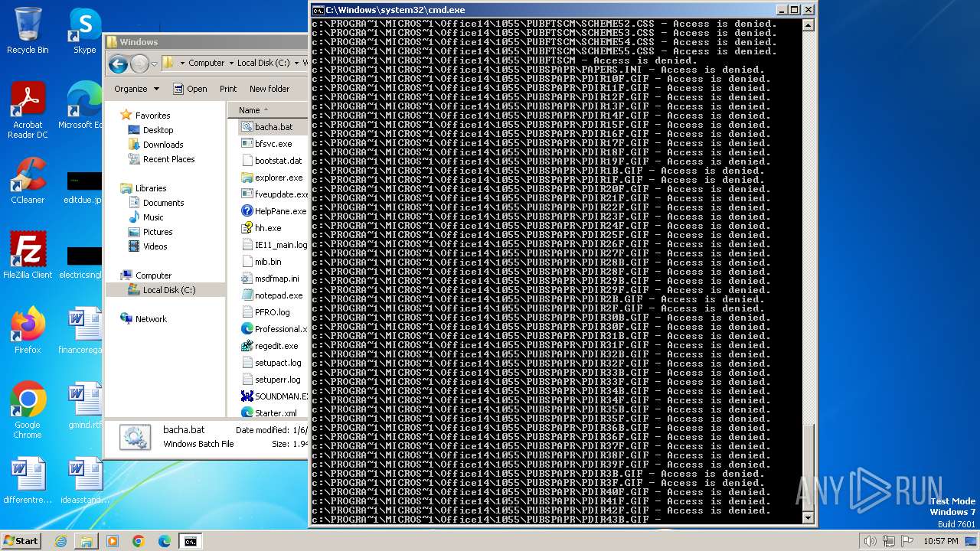This screenshot has width=980, height=551.
Task: Click New folder in Explorer toolbar
Action: (x=269, y=89)
